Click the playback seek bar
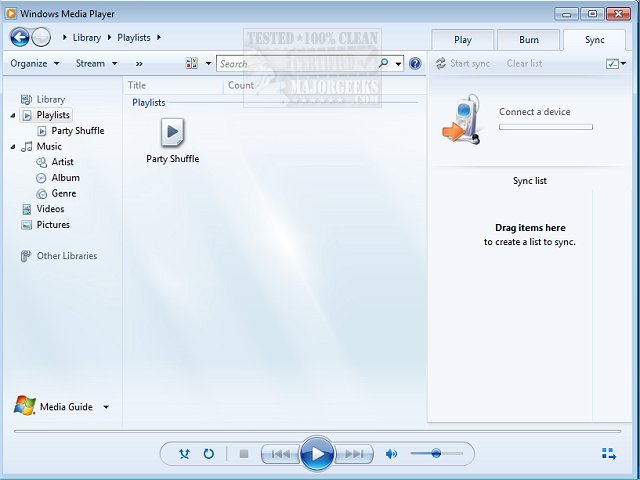The width and height of the screenshot is (640, 480). 318,431
